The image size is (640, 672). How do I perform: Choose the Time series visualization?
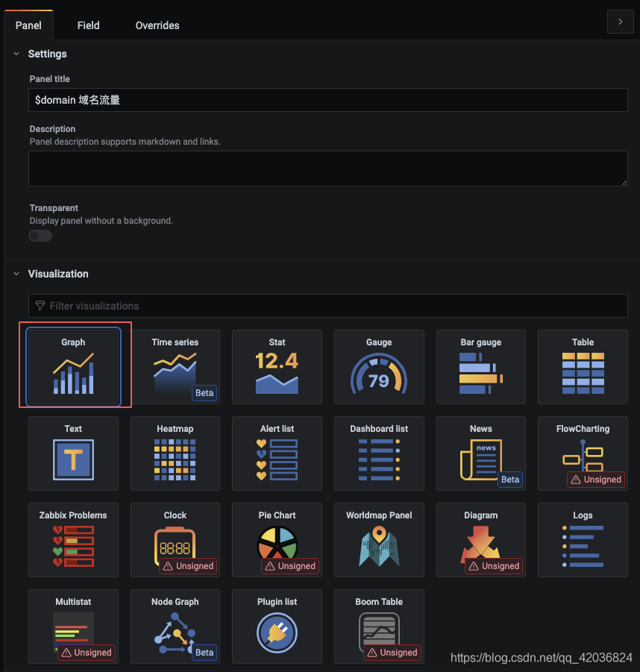pos(175,367)
